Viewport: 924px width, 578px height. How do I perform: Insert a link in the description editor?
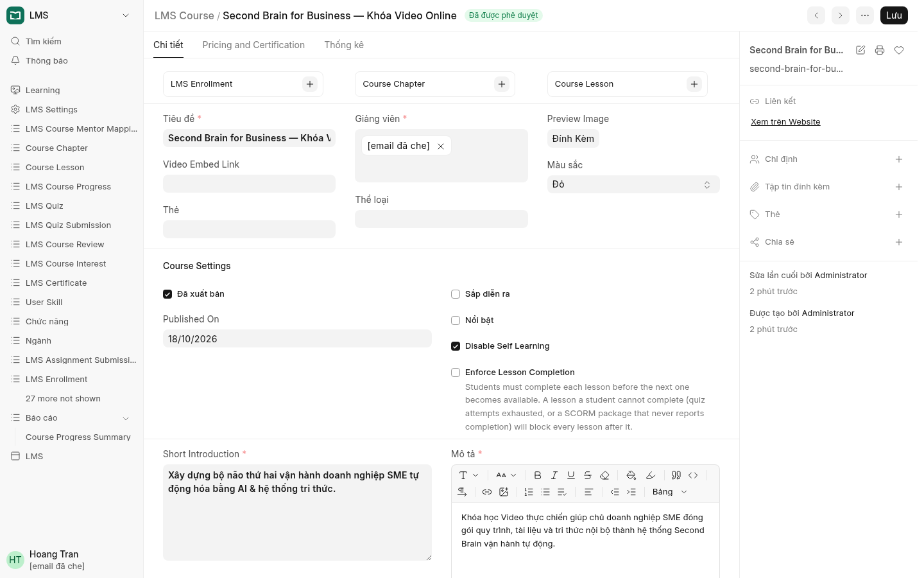click(487, 492)
